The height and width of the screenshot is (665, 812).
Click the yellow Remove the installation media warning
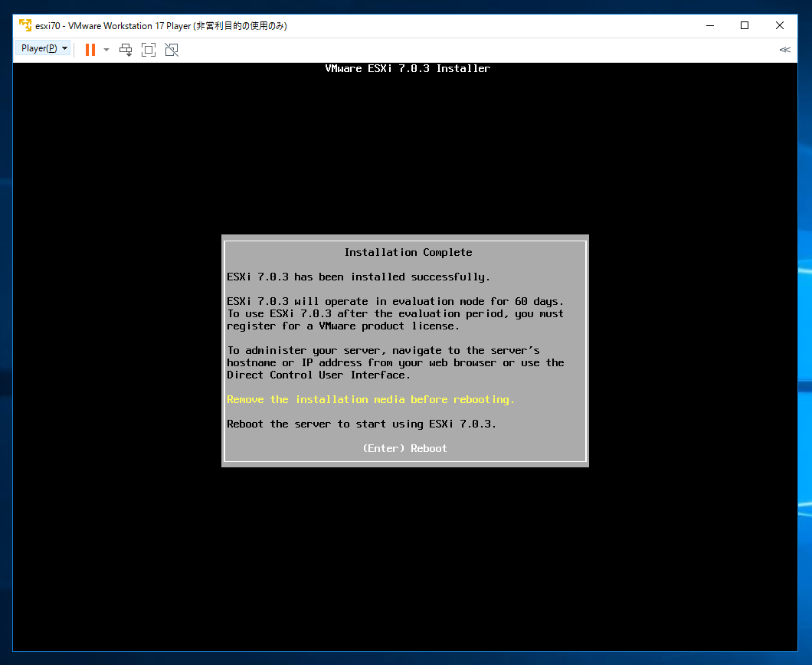tap(371, 399)
